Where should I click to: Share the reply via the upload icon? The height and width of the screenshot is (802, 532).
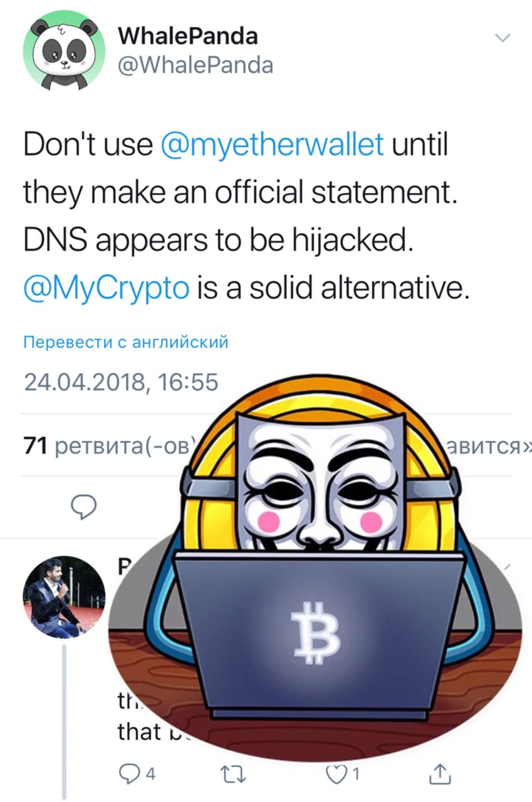[441, 774]
